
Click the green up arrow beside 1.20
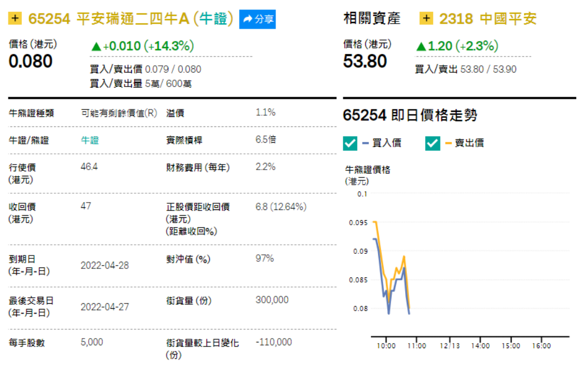coord(421,47)
